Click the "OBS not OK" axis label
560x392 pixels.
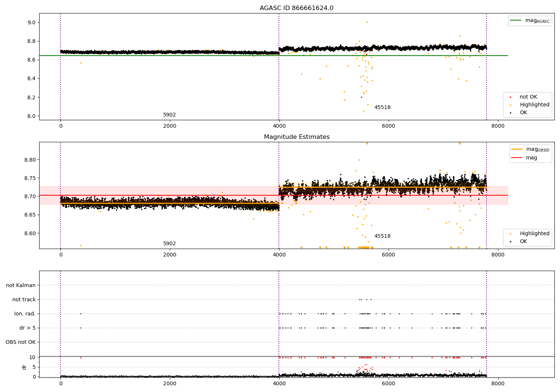pyautogui.click(x=21, y=342)
